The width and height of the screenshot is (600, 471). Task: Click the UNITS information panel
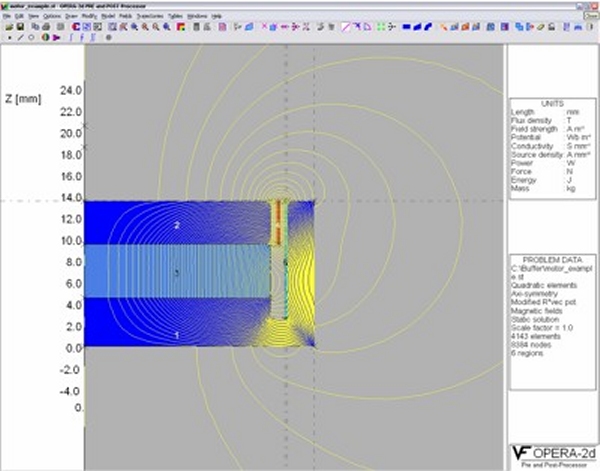tap(550, 145)
